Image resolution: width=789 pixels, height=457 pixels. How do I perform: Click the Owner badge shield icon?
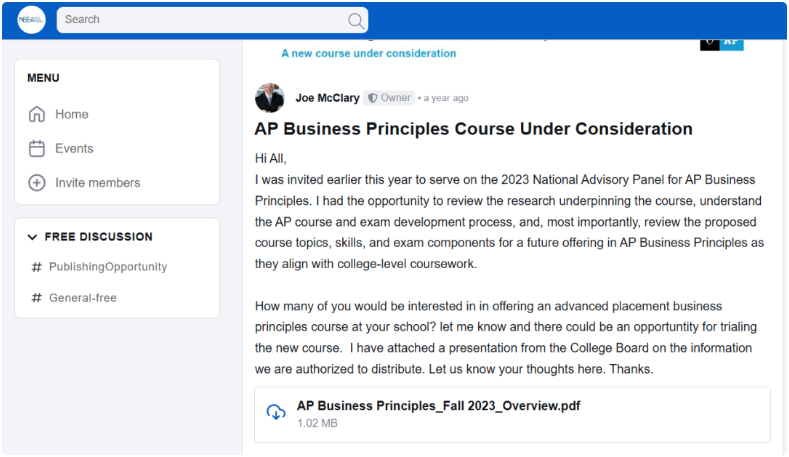(x=372, y=98)
